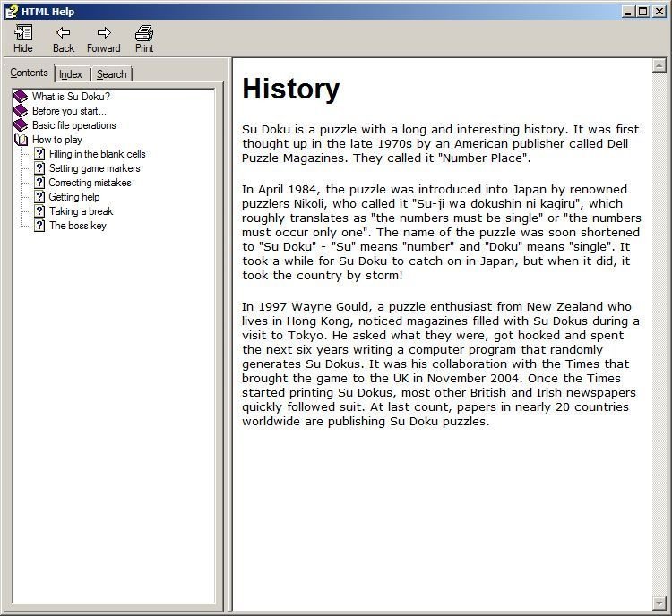Open the Taking a break topic
Image resolution: width=672 pixels, height=616 pixels.
tap(81, 211)
